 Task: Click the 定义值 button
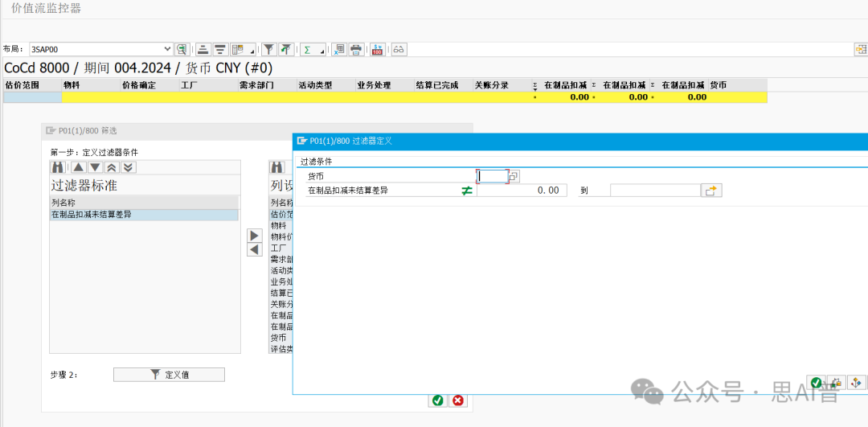pos(169,375)
